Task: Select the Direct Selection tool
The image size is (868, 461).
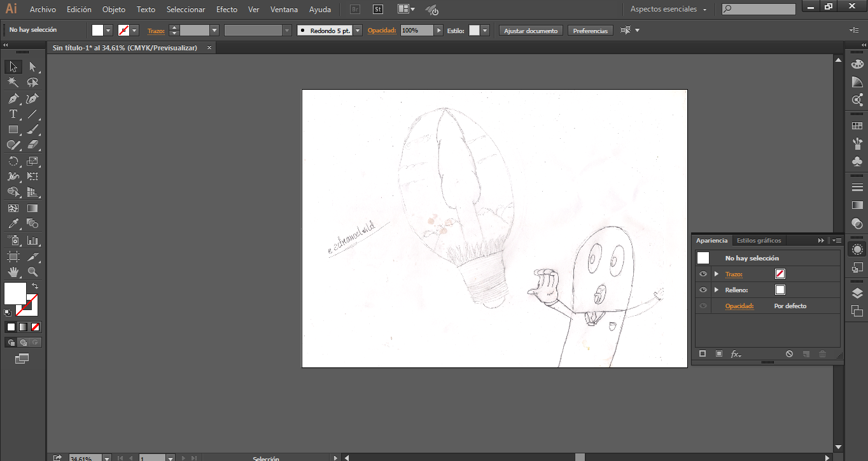Action: (33, 67)
